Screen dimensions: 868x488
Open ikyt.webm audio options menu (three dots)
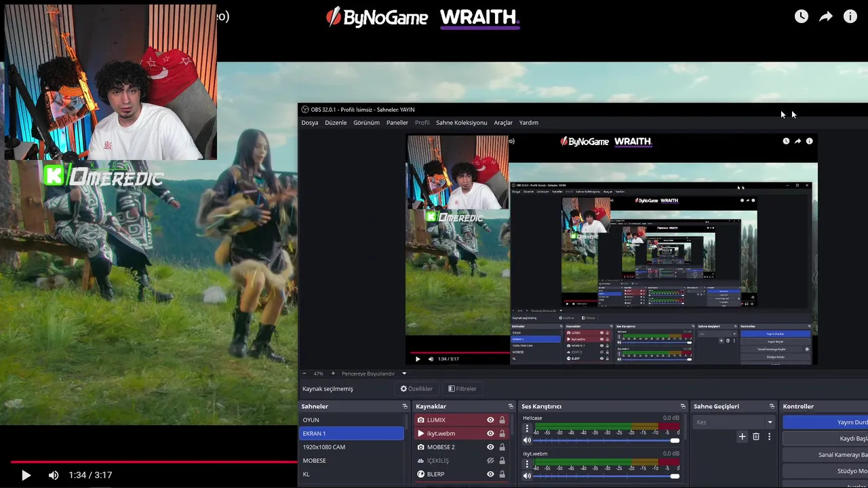click(527, 464)
